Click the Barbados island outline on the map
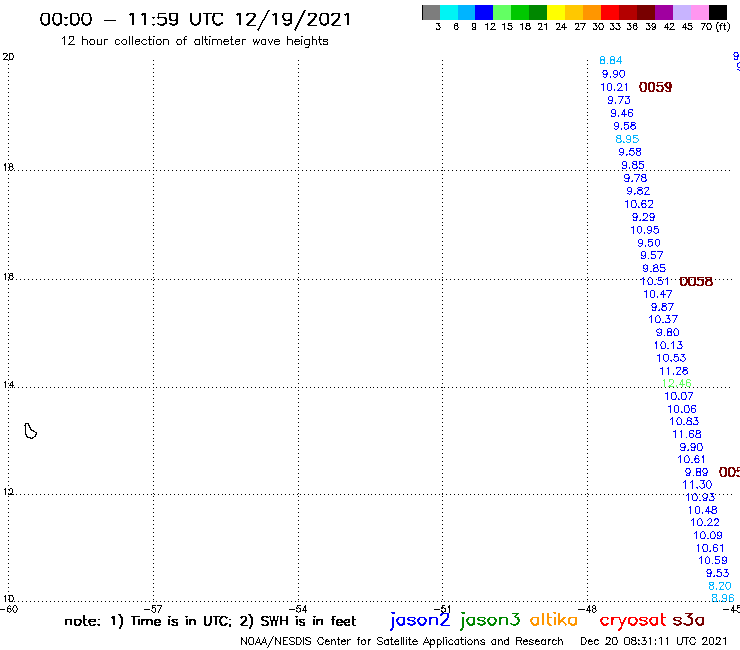Image resolution: width=740 pixels, height=650 pixels. [31, 431]
